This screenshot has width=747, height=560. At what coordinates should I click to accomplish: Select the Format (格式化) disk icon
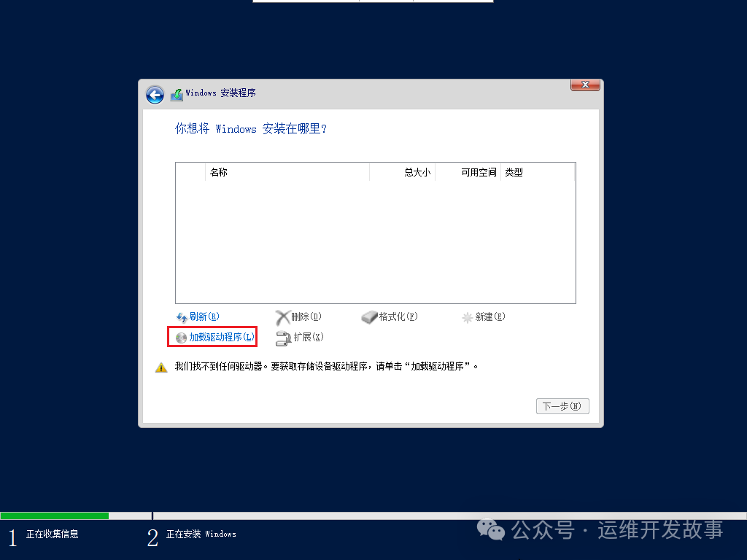[368, 316]
